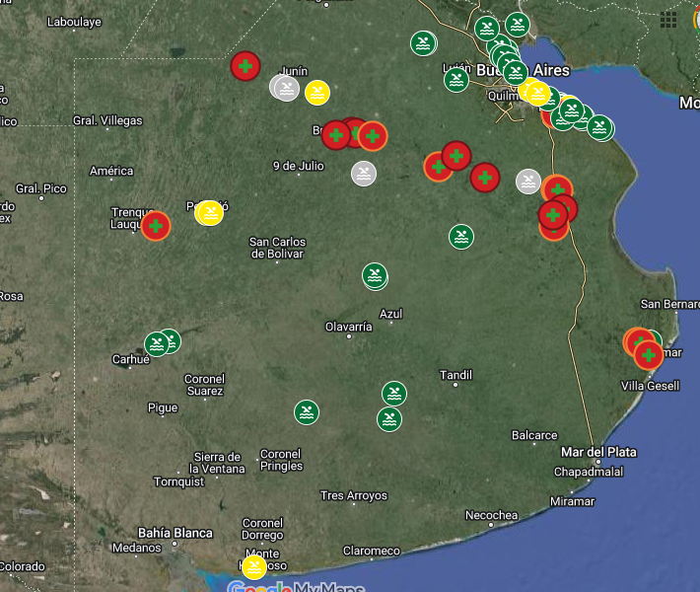Select upper green swimmer marker west of Tandil
Screen dimensions: 700x592
[x=394, y=394]
